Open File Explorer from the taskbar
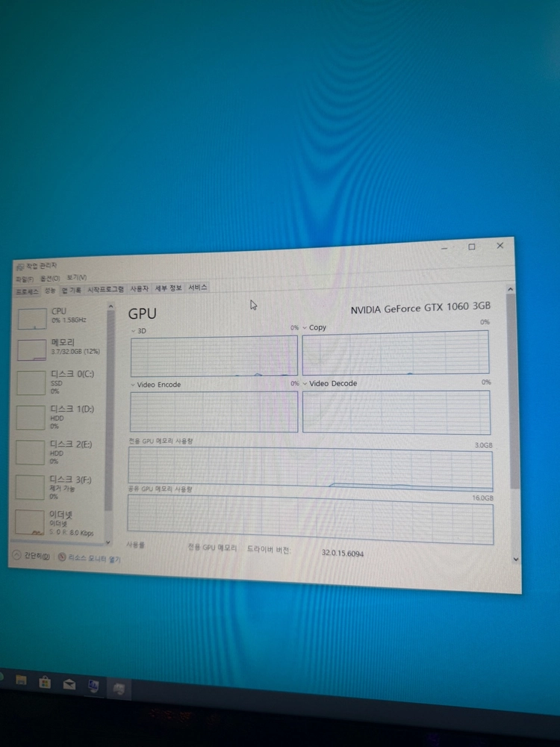This screenshot has height=747, width=560. point(20,680)
